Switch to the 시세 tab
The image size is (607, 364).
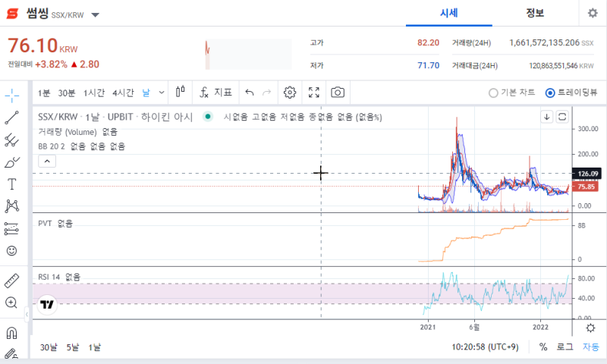point(449,13)
